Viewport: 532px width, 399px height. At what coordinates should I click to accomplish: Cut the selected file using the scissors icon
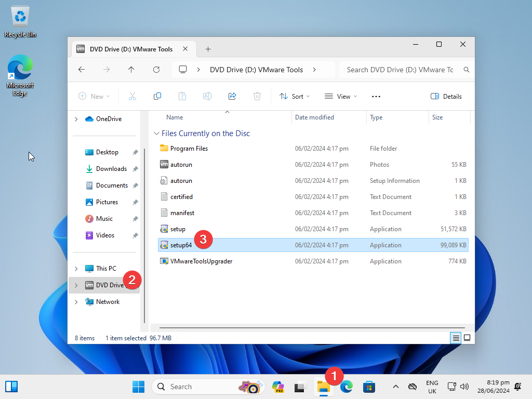click(132, 96)
